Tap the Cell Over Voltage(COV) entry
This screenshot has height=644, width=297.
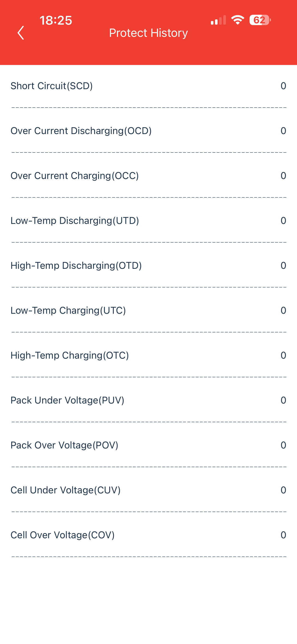coord(148,535)
